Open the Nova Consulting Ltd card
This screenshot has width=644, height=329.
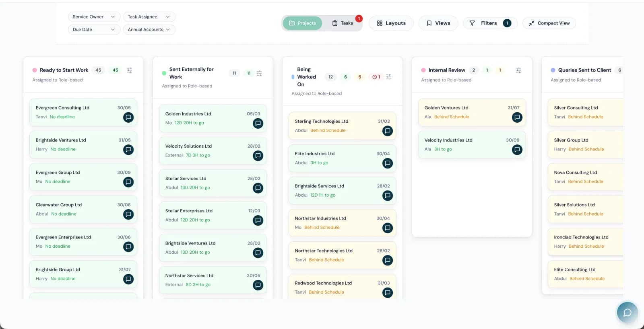pyautogui.click(x=585, y=177)
